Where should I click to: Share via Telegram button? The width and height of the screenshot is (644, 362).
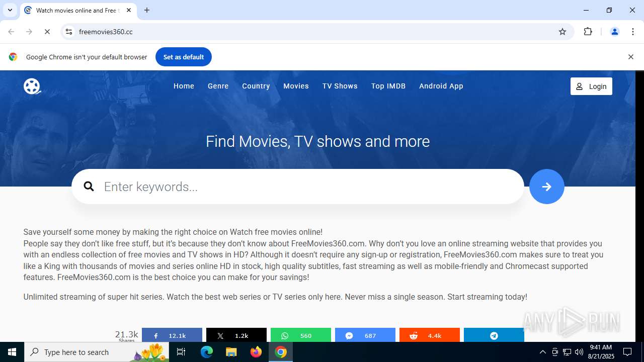494,335
